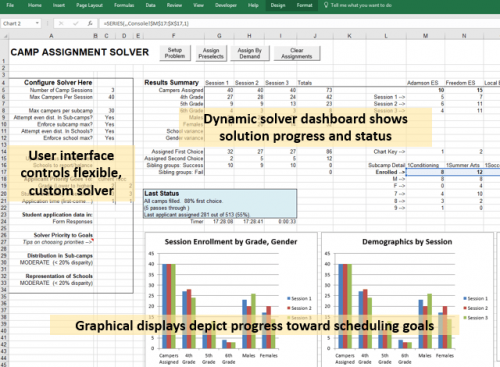Expand the Name Box dropdown arrow
Screen dimensions: 500x367
(x=37, y=23)
